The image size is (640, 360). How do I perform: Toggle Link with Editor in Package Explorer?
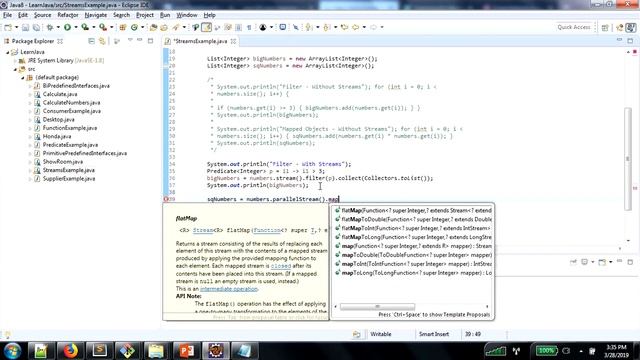point(102,41)
